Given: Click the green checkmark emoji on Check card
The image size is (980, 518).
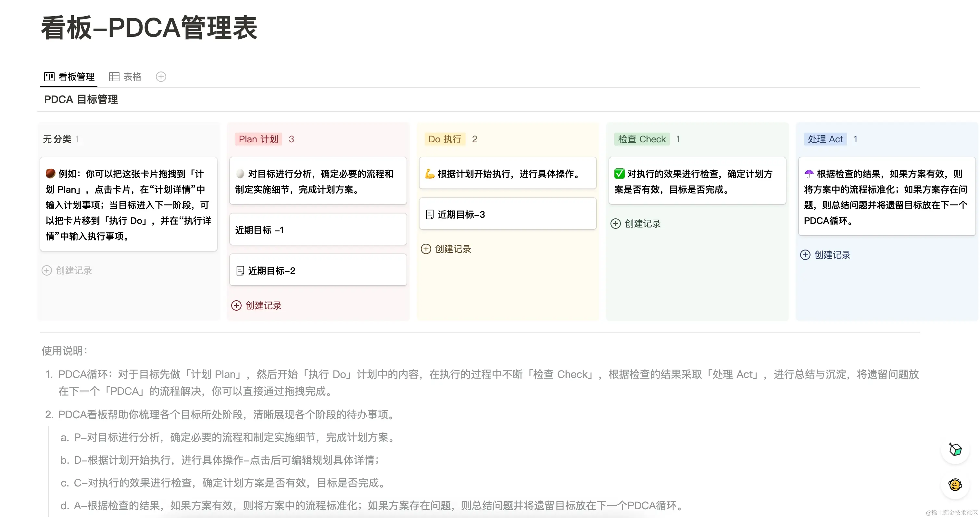Looking at the screenshot, I should [x=619, y=174].
